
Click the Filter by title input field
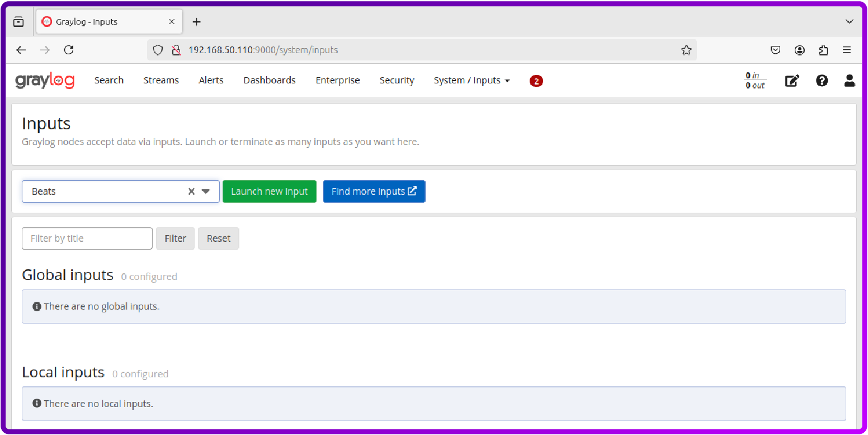(87, 238)
